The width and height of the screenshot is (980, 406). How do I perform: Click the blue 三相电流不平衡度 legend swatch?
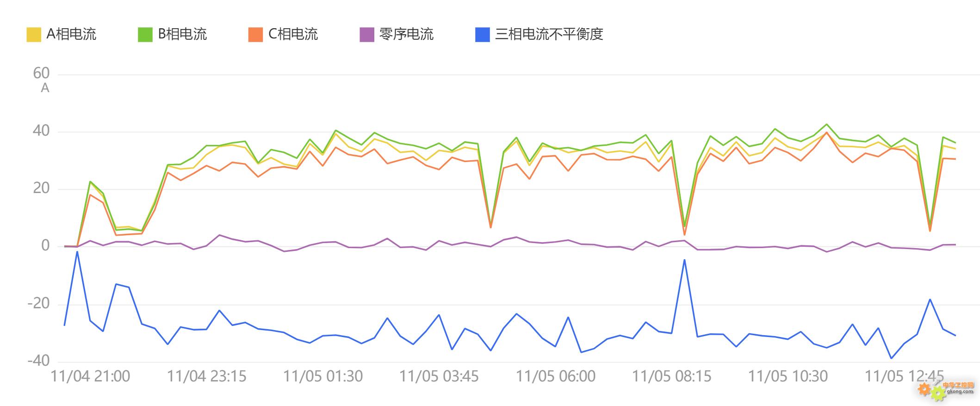coord(483,35)
